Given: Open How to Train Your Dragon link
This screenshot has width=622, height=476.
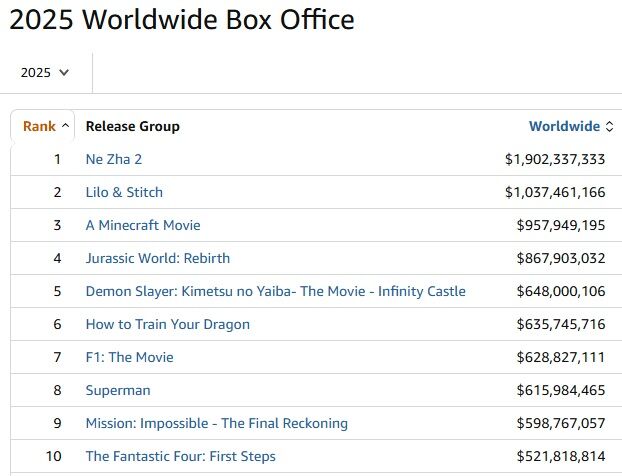Looking at the screenshot, I should click(168, 324).
